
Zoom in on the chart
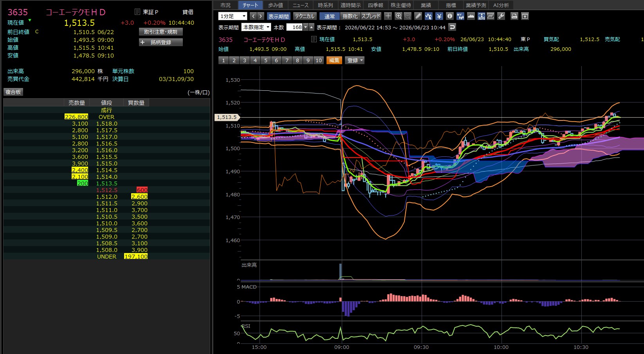pyautogui.click(x=399, y=16)
